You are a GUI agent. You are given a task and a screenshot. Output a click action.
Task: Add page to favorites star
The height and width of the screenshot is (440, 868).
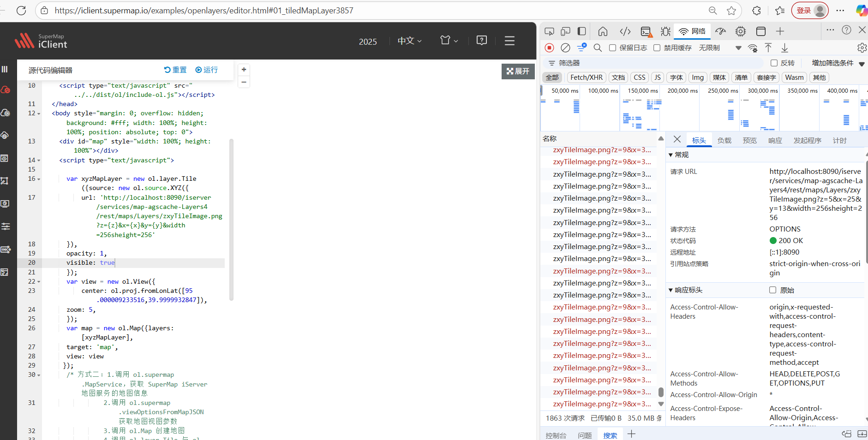click(x=731, y=11)
